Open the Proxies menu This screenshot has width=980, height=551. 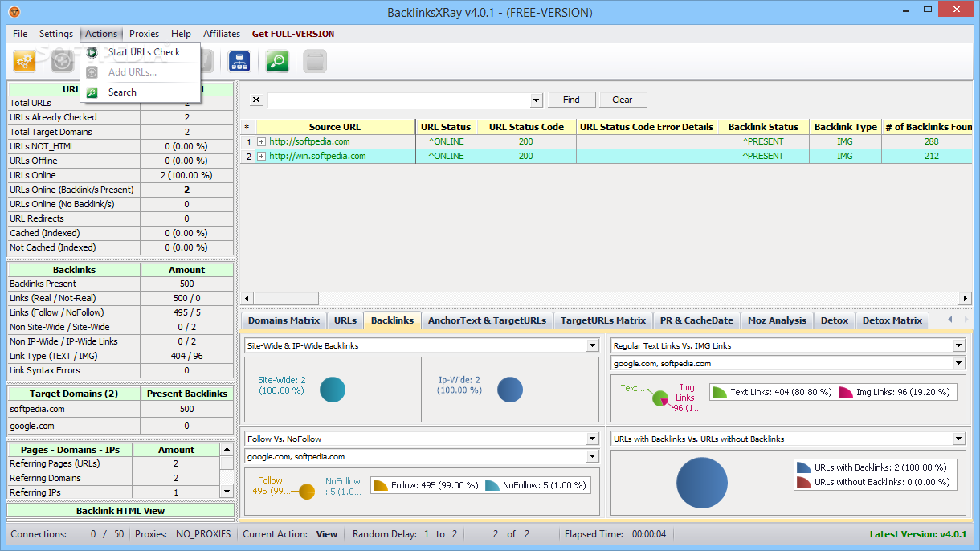[x=145, y=34]
